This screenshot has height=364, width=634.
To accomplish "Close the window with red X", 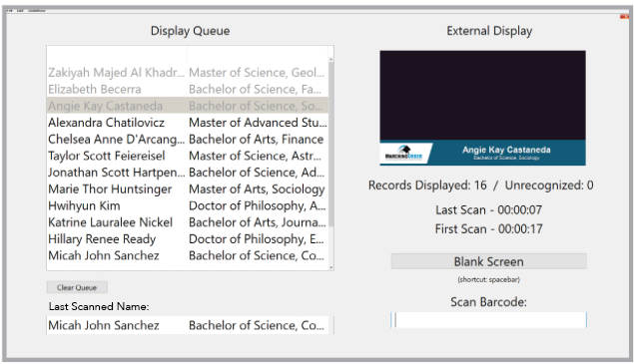I will [625, 17].
